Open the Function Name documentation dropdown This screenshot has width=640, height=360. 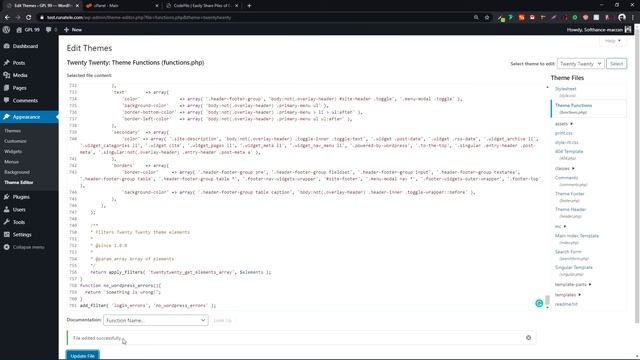coord(156,320)
